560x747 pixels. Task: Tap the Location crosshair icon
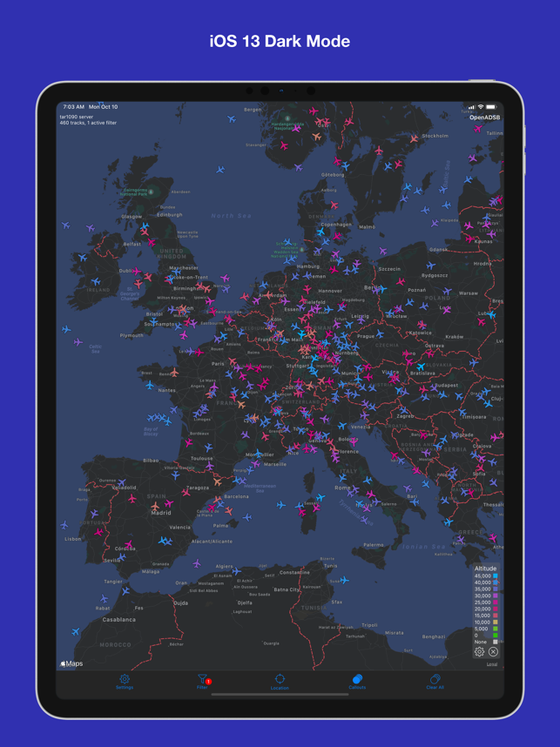pos(280,682)
